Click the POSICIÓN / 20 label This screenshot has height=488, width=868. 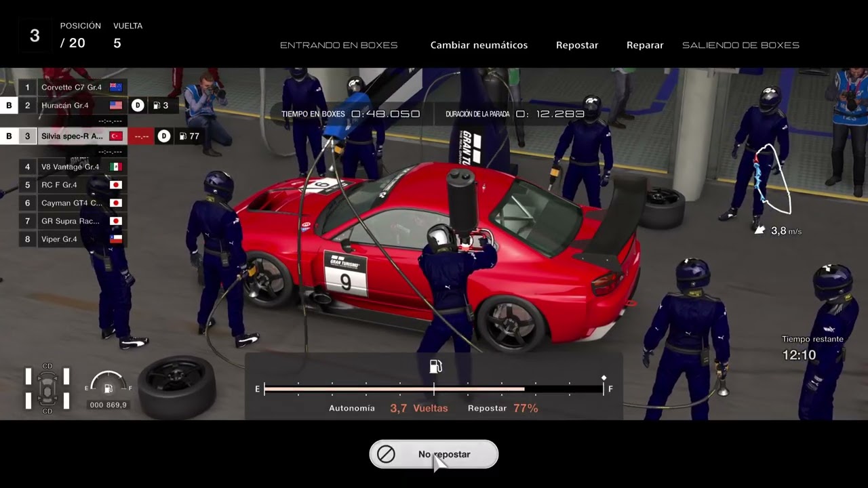pyautogui.click(x=80, y=35)
